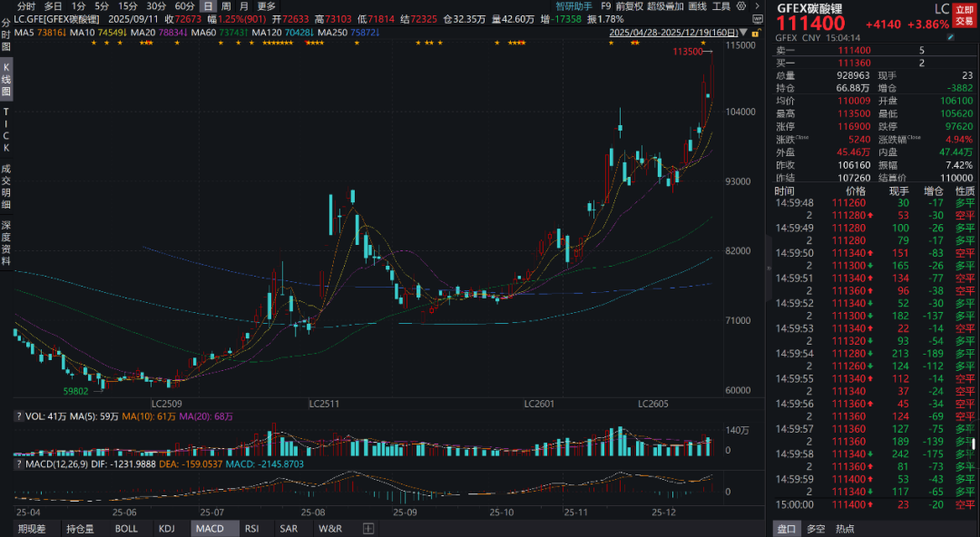Viewport: 980px width, 537px height.
Task: Open 深度资料 in the left sidebar
Action: pos(6,242)
